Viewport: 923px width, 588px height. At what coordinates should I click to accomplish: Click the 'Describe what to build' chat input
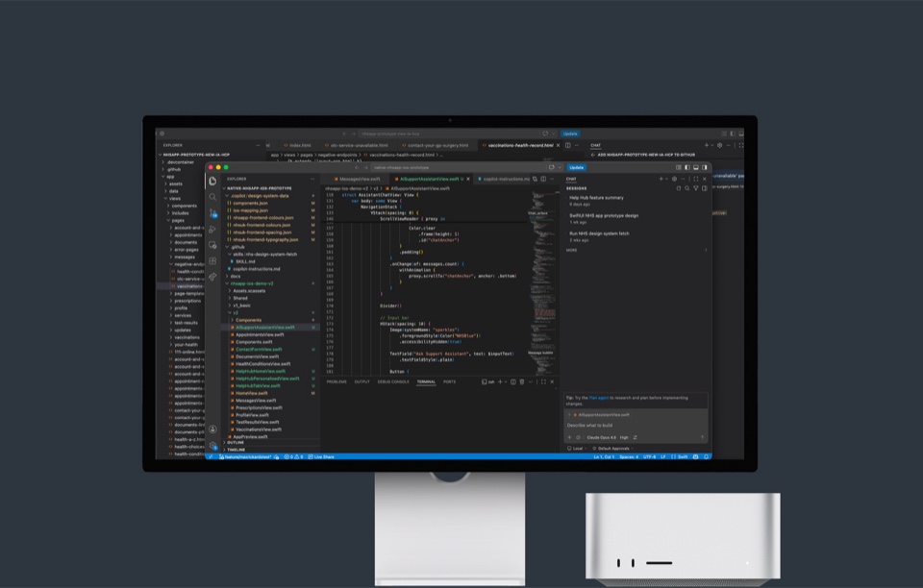[x=636, y=425]
